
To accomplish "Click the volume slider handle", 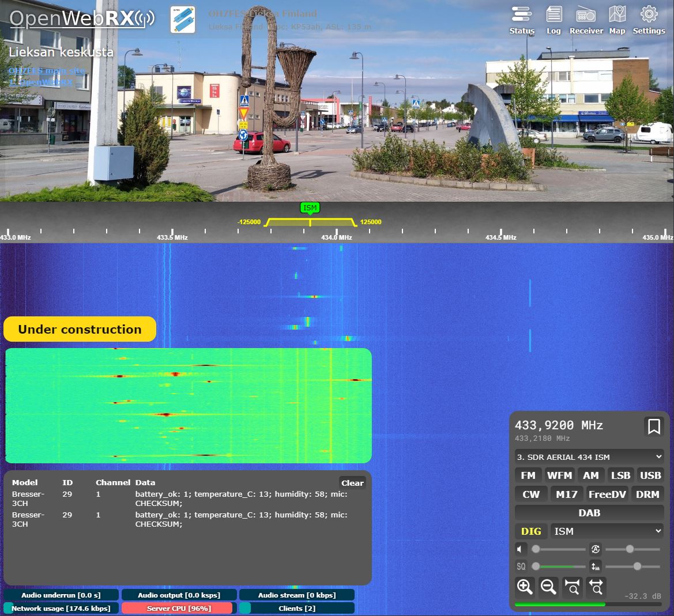I will pos(536,549).
